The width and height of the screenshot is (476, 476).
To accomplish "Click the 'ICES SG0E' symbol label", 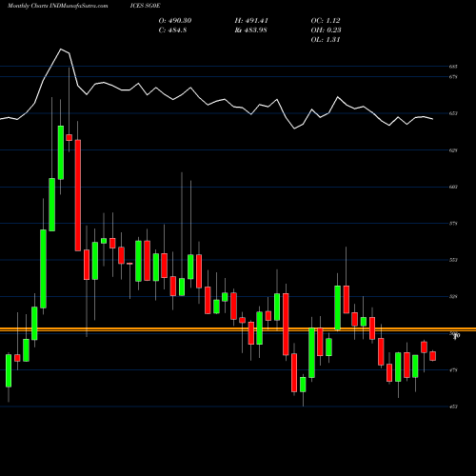I will point(145,6).
